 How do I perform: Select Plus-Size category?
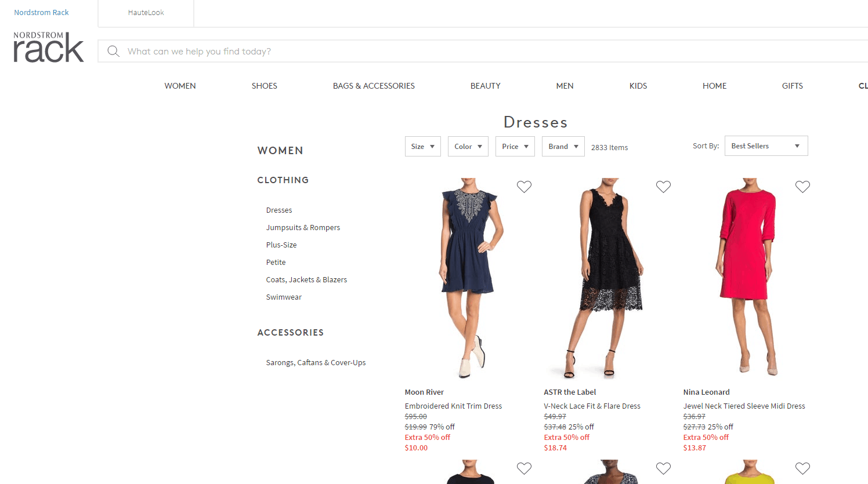(x=281, y=245)
